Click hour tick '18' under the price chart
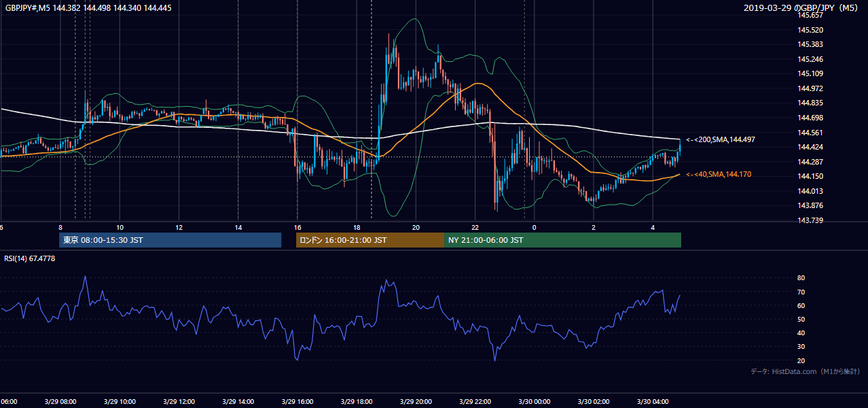868x408 pixels. pos(357,227)
